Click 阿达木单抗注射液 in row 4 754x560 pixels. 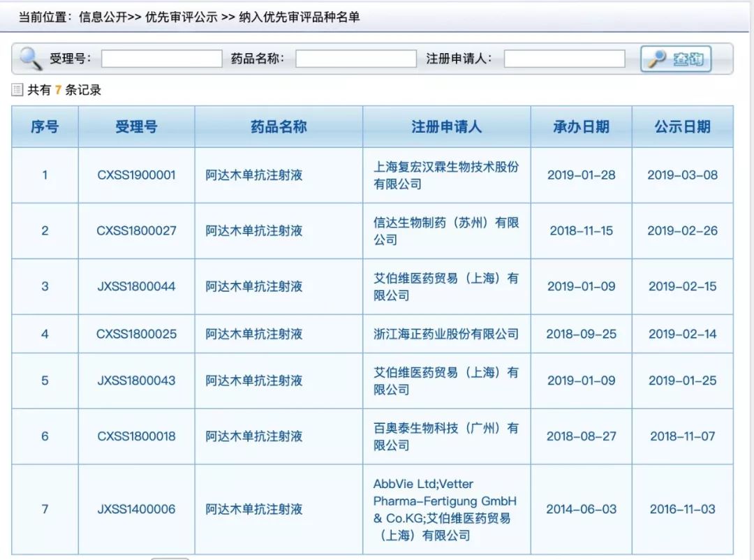pyautogui.click(x=254, y=334)
